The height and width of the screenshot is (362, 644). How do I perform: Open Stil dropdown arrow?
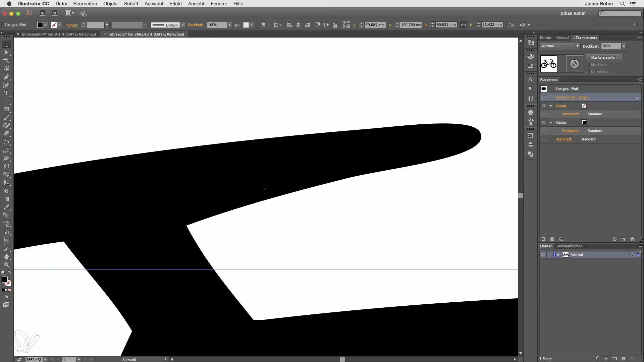(x=252, y=25)
